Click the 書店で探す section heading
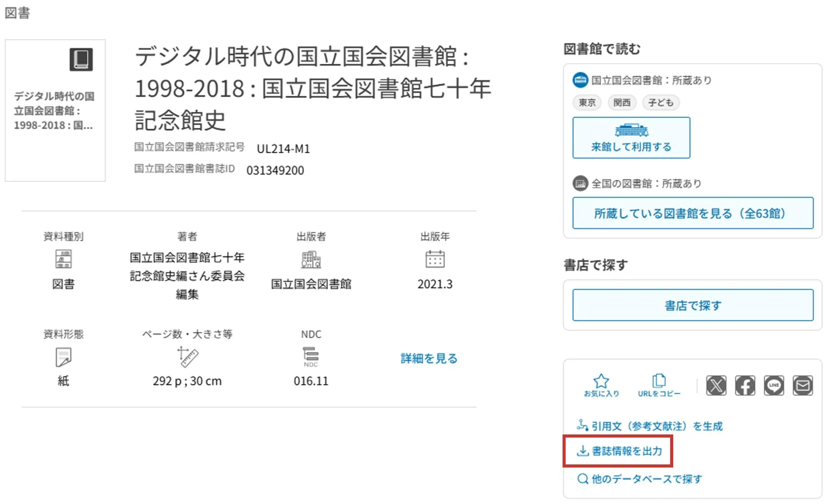 click(x=596, y=265)
